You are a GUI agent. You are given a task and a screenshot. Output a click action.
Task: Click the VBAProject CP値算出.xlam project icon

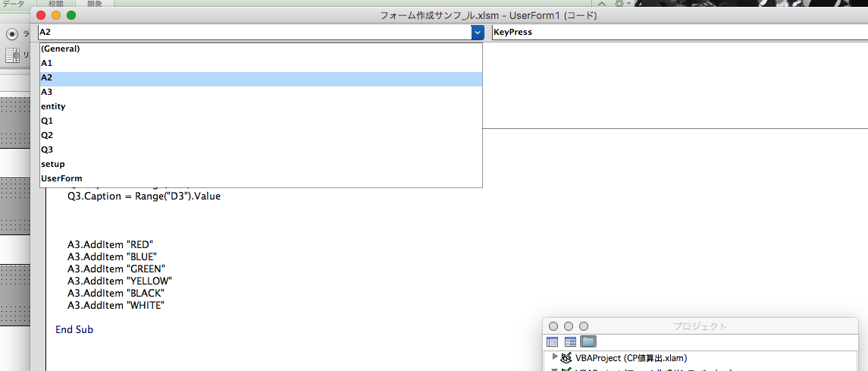(x=566, y=357)
